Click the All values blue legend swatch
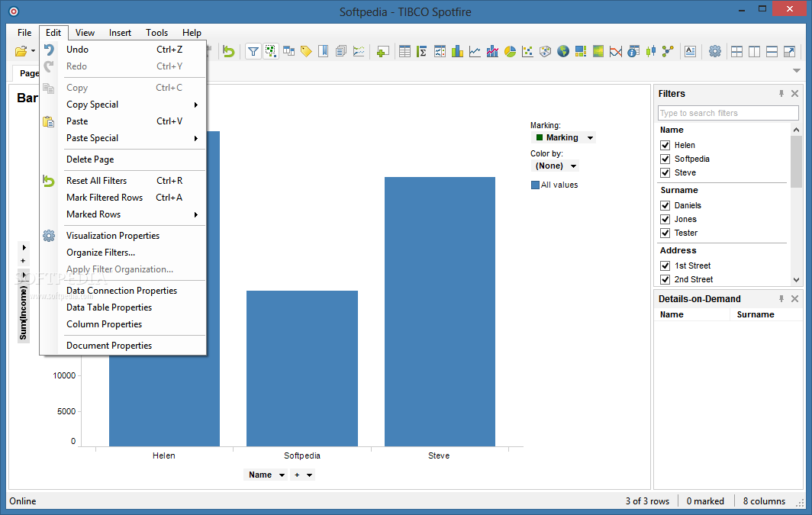The height and width of the screenshot is (515, 812). click(x=535, y=185)
